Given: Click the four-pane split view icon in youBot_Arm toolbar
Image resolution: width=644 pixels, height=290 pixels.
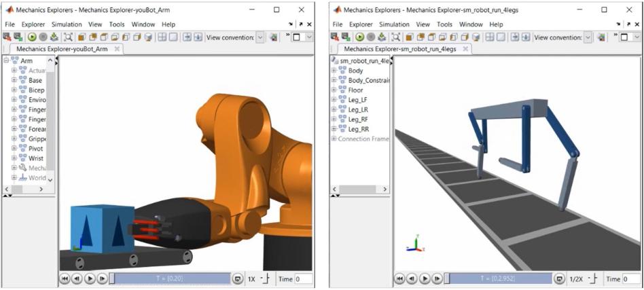Looking at the screenshot, I should 162,37.
